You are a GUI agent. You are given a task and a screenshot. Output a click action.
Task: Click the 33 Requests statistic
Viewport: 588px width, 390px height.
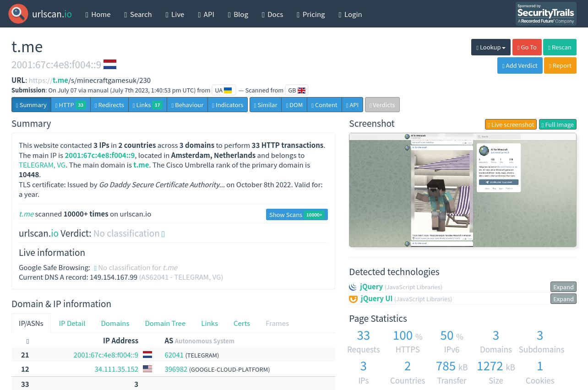coord(363,341)
